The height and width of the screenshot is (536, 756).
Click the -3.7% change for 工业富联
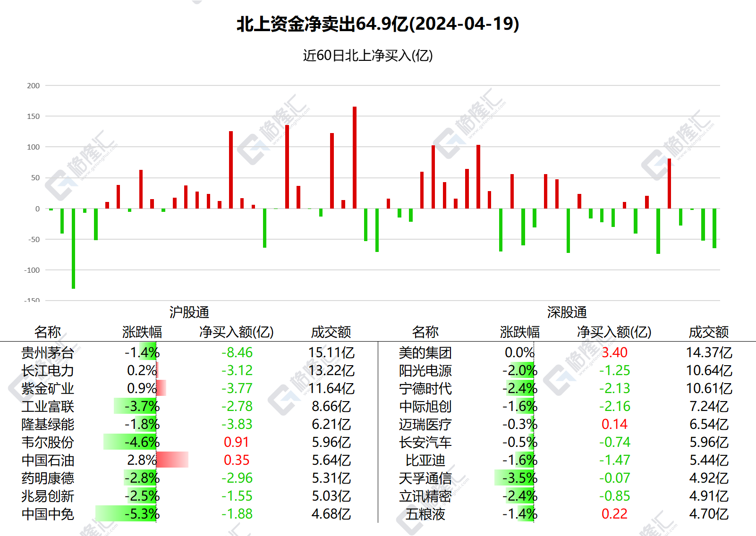tap(142, 406)
